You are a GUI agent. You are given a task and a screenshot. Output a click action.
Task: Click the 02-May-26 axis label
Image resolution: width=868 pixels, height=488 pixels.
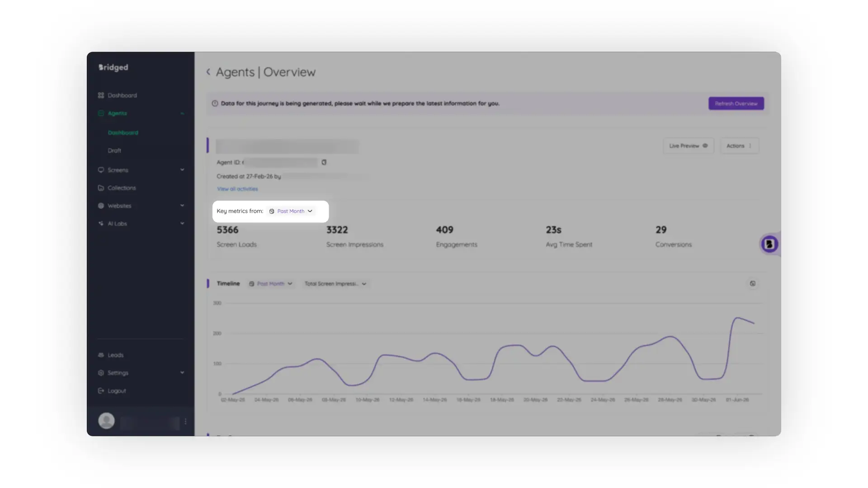point(233,400)
